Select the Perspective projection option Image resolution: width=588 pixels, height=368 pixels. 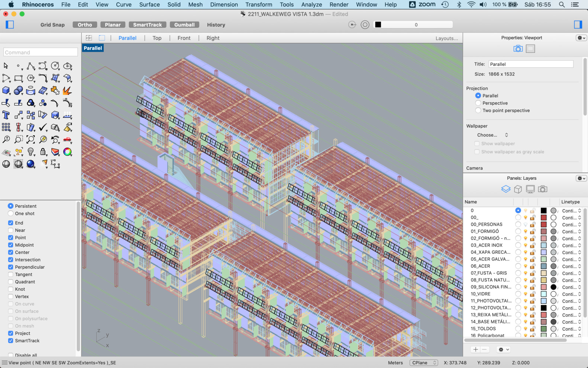pos(478,103)
